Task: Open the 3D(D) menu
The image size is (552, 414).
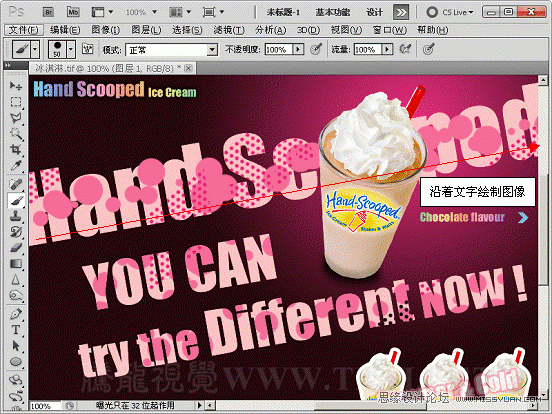Action: [x=308, y=30]
